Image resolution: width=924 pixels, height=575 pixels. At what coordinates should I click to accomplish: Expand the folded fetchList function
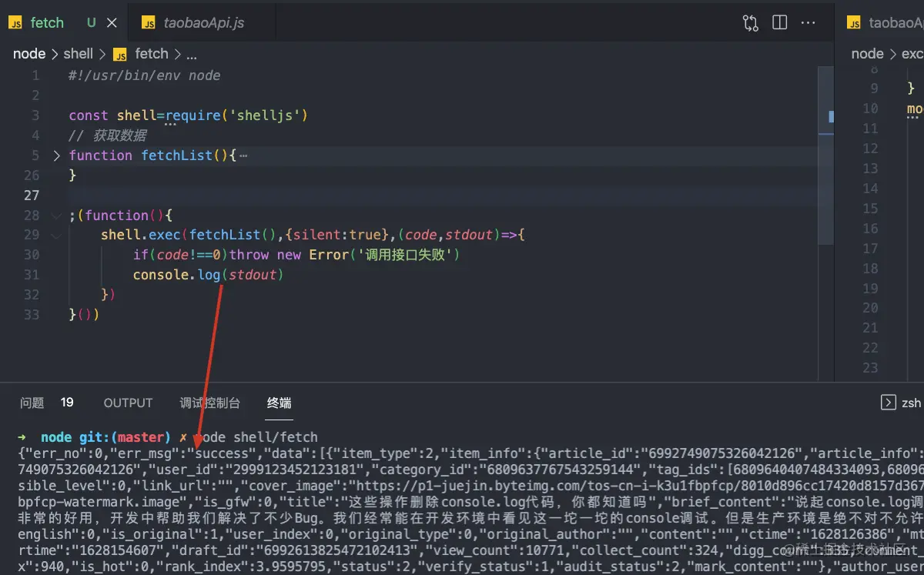pyautogui.click(x=56, y=155)
